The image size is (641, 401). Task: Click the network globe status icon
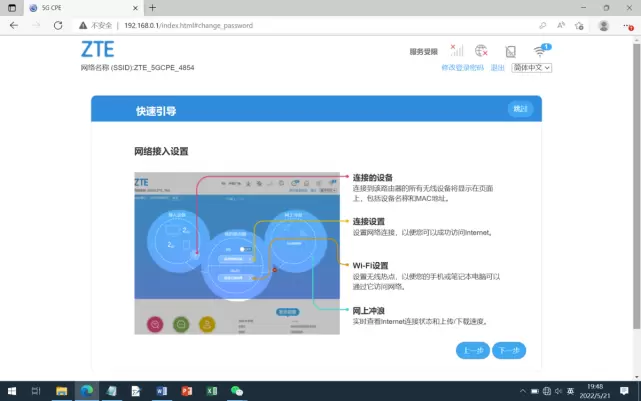[x=481, y=50]
